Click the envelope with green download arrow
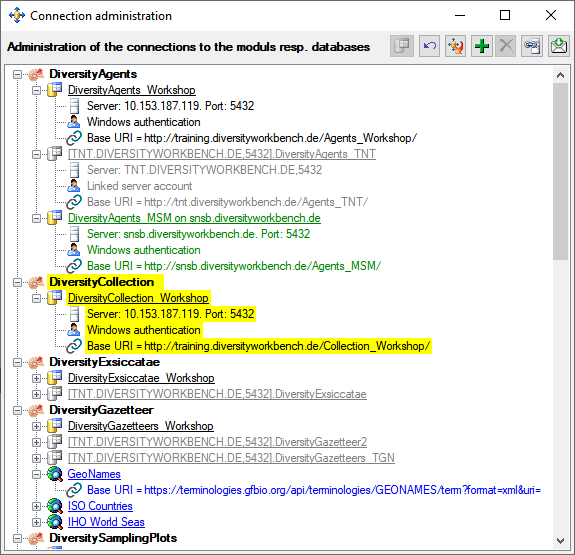The width and height of the screenshot is (575, 555). pyautogui.click(x=559, y=46)
